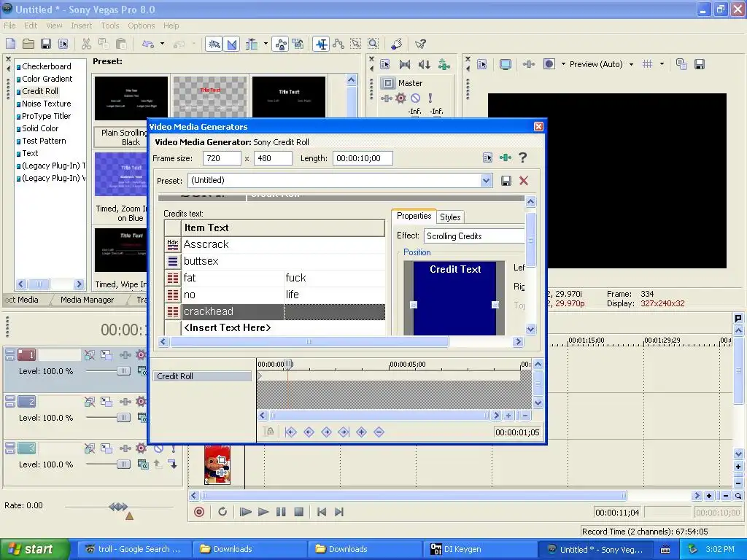Select Solid Color generator

40,128
